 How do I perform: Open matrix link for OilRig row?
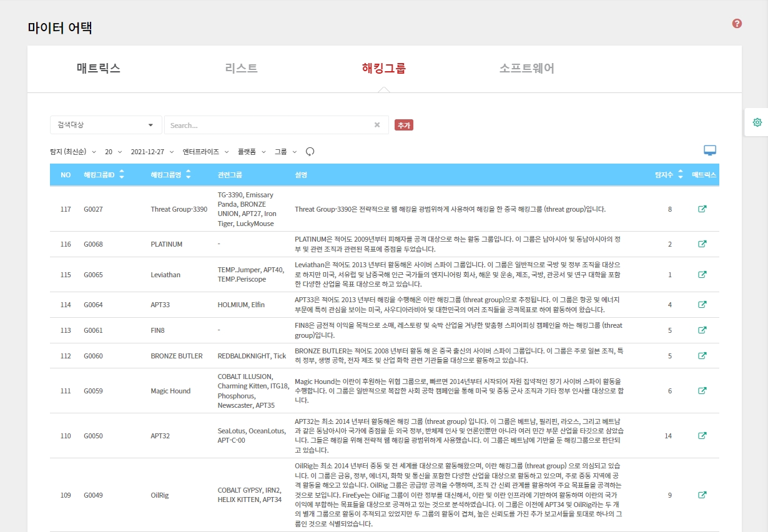[702, 495]
